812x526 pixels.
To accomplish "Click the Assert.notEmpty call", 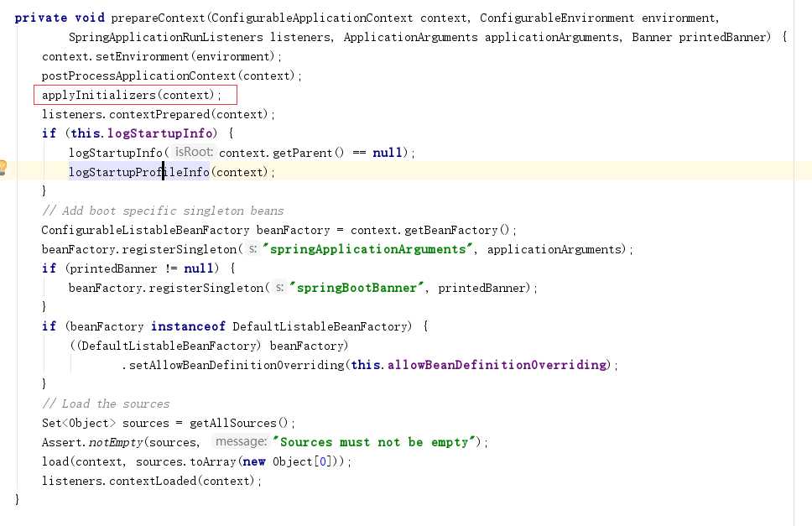I will [92, 443].
